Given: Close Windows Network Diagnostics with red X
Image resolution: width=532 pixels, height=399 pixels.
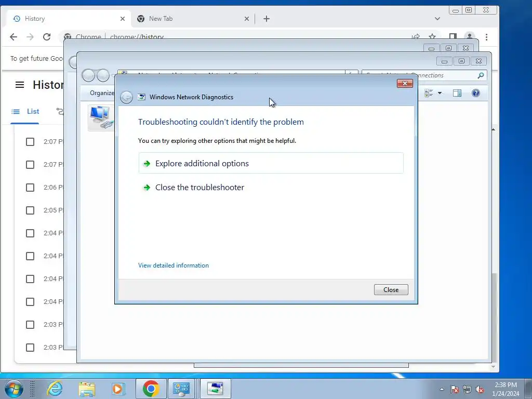Looking at the screenshot, I should pos(405,84).
